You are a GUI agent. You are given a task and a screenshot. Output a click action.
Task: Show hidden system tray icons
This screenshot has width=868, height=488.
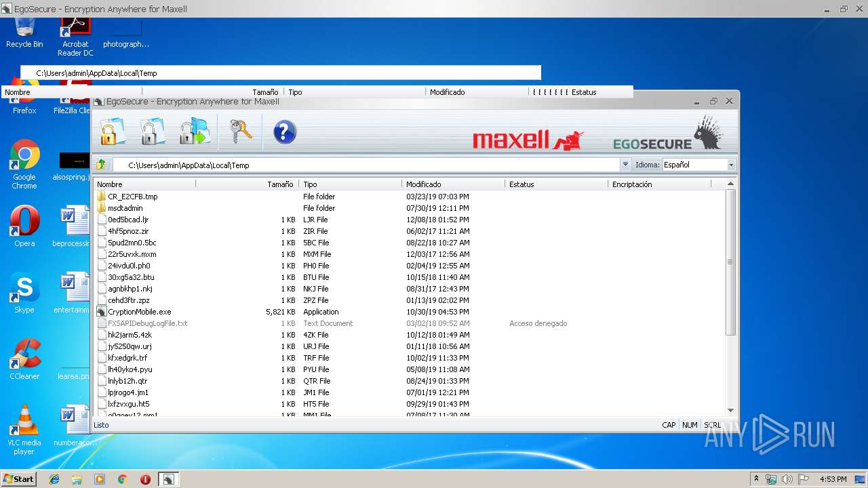click(x=756, y=479)
